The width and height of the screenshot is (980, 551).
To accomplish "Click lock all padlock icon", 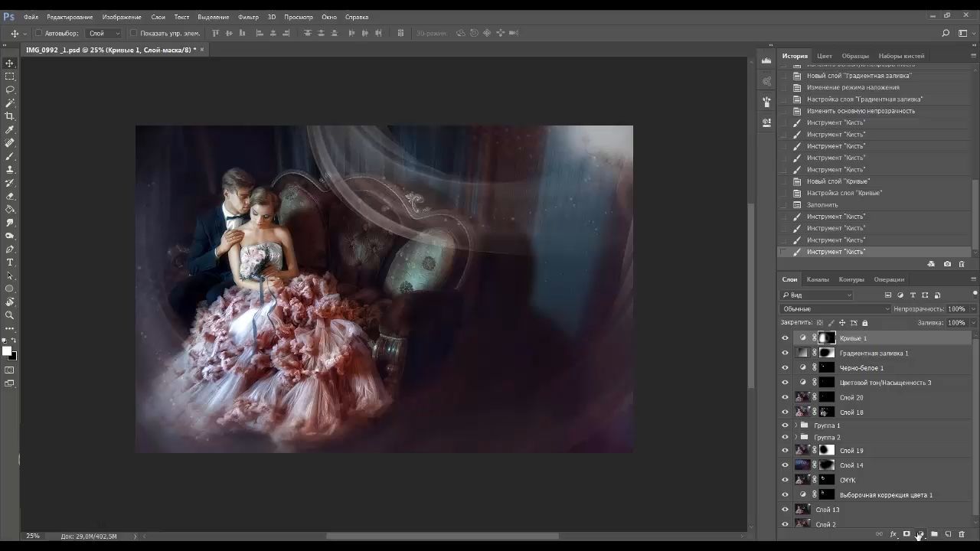I will click(865, 323).
